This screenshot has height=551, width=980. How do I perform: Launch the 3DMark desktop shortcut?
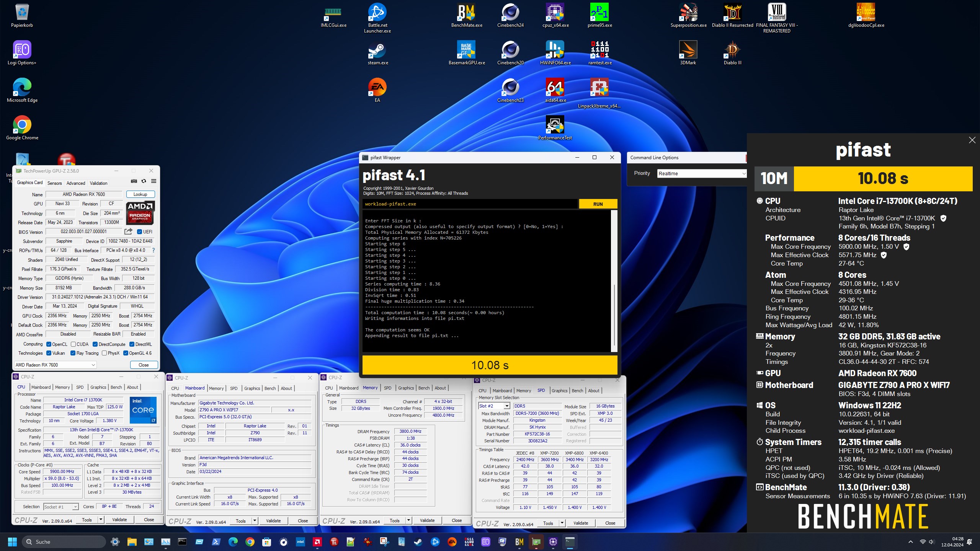pos(688,53)
